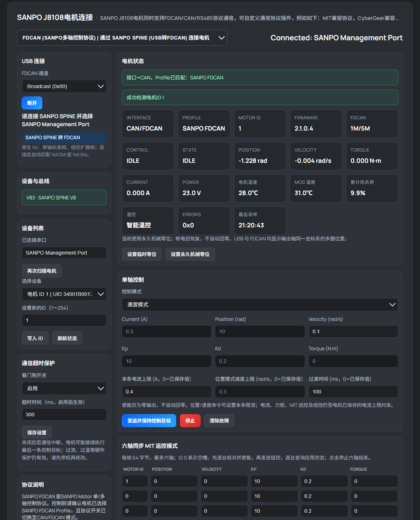Select SANPO SPINE 转 FDCAN option
This screenshot has width=420, height=520.
coord(64,137)
